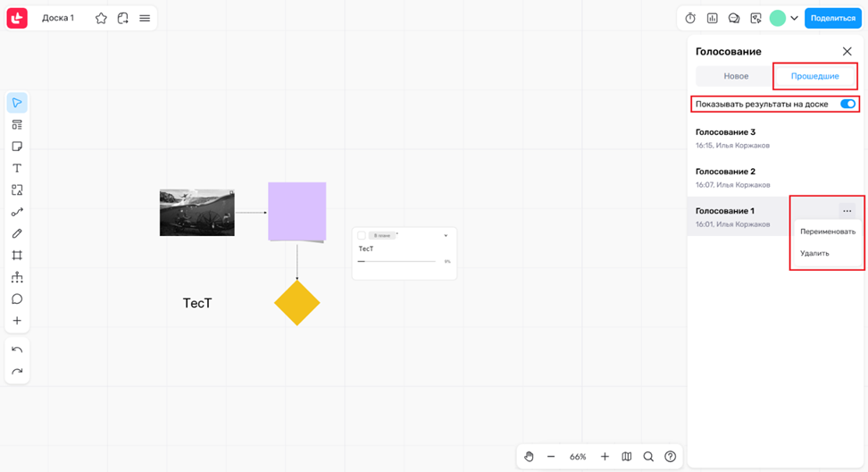Viewport: 868px width, 472px height.
Task: Switch to the Прошедшие tab
Action: [x=814, y=77]
